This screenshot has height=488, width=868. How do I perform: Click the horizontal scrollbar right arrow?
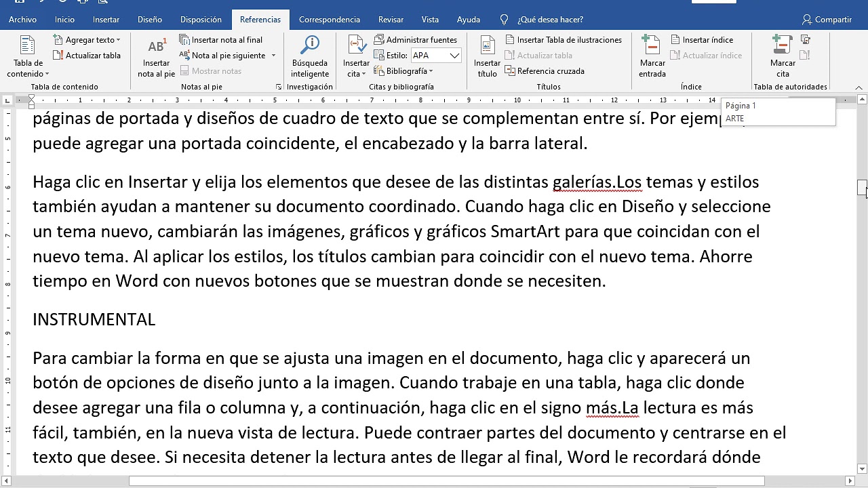[x=850, y=481]
